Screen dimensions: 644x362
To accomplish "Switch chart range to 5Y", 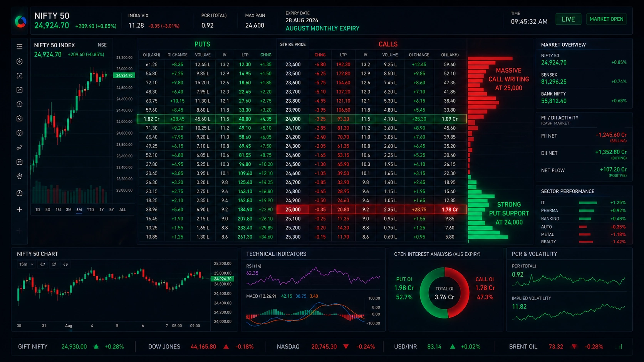I will pos(111,210).
